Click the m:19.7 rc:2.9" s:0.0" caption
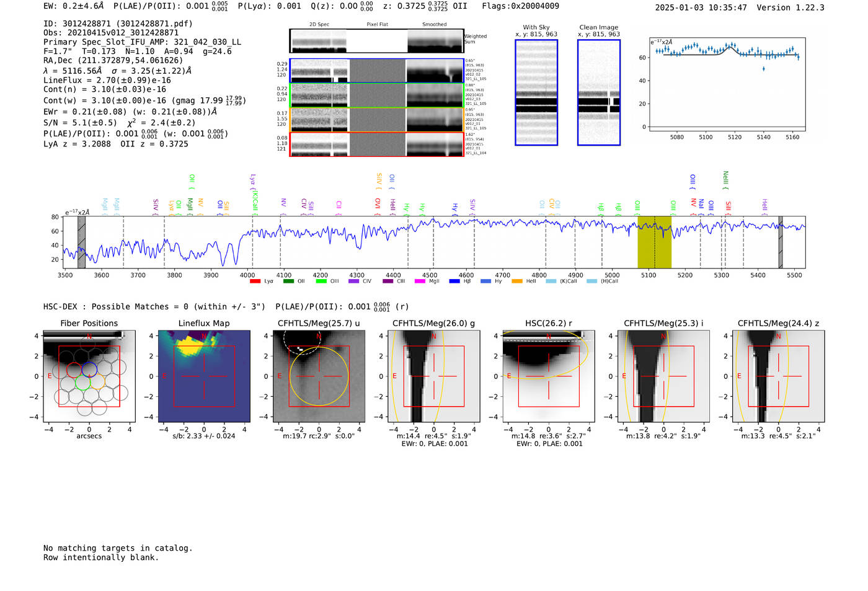 point(319,436)
